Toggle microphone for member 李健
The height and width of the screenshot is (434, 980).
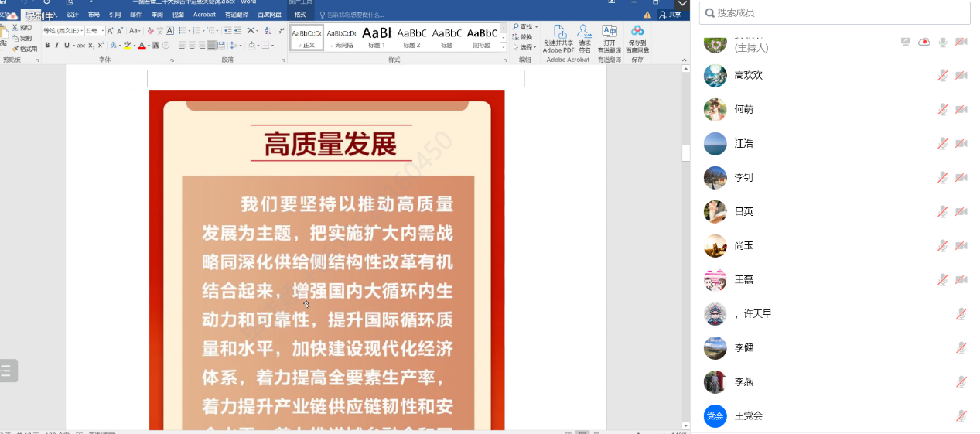[x=961, y=347]
